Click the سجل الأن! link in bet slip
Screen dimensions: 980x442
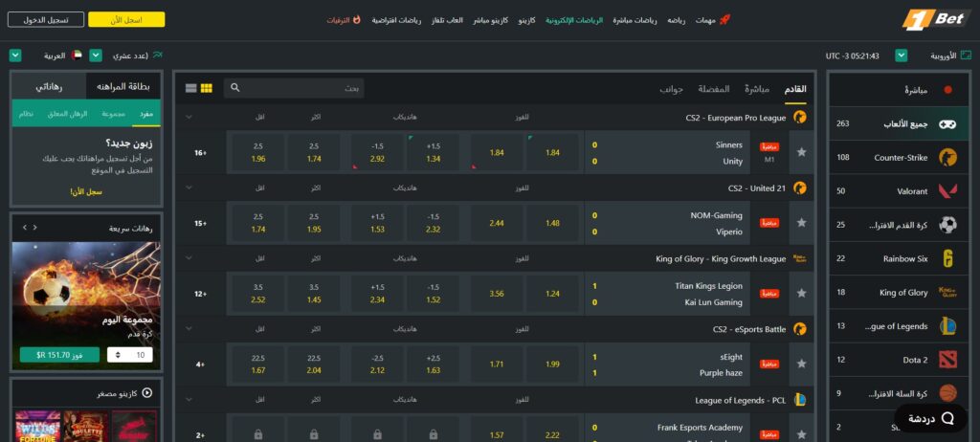click(x=86, y=192)
